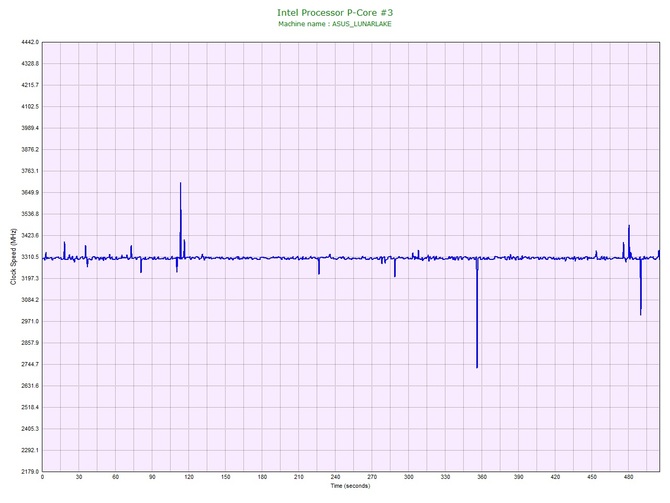This screenshot has width=670, height=503.
Task: Click the 3763.1 y-axis value
Action: (30, 171)
